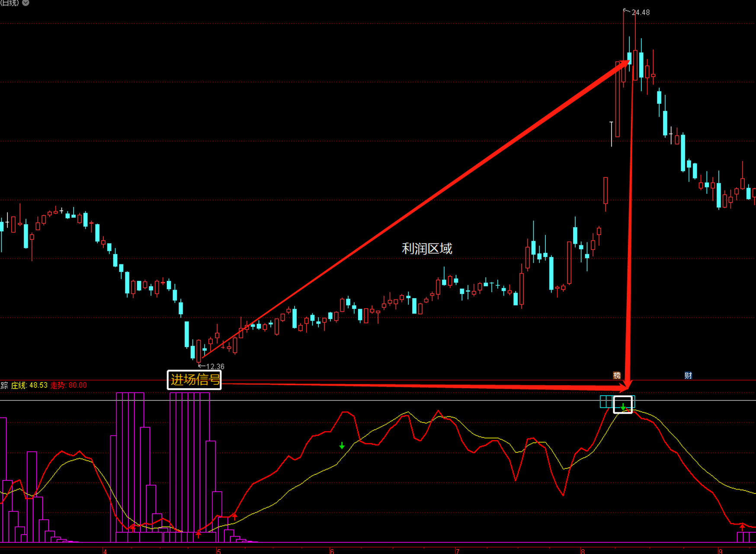Open the daily-line period dropdown arrow
This screenshot has width=756, height=554.
tap(26, 3)
